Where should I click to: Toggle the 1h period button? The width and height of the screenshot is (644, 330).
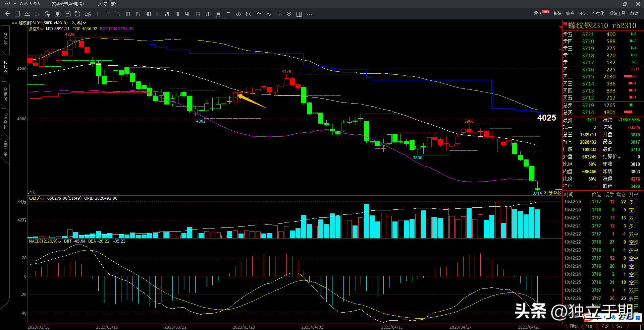(x=158, y=14)
